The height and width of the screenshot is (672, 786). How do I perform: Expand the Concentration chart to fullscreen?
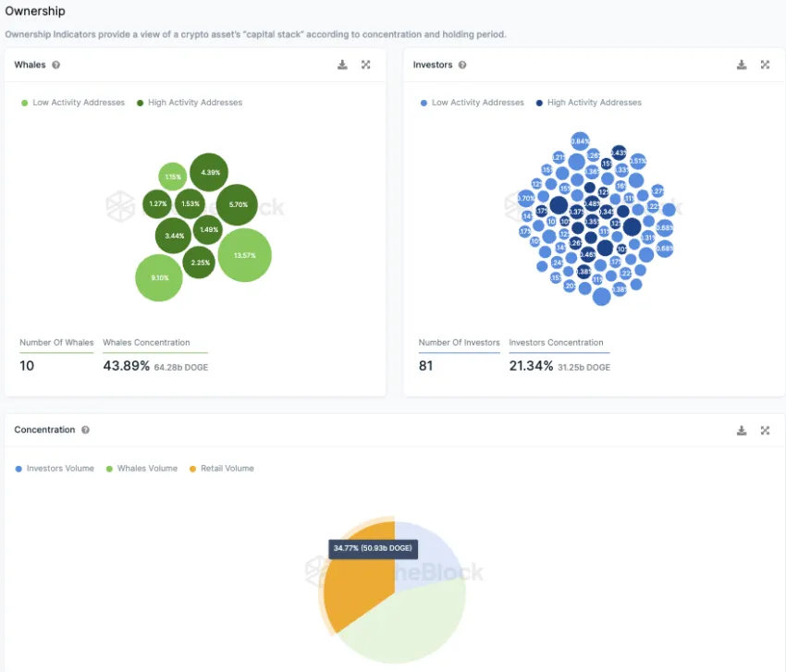[765, 431]
